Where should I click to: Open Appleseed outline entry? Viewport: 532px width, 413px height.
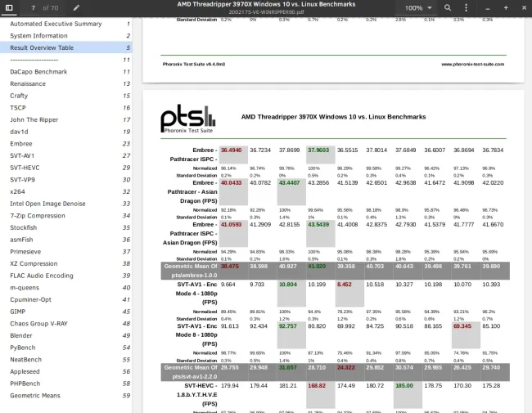coord(65,371)
